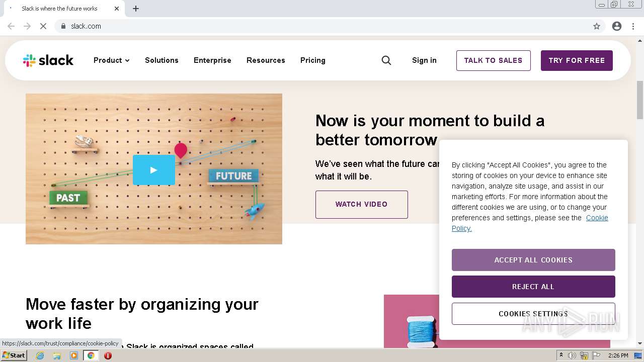Image resolution: width=644 pixels, height=362 pixels.
Task: Go to the Pricing page
Action: [313, 60]
